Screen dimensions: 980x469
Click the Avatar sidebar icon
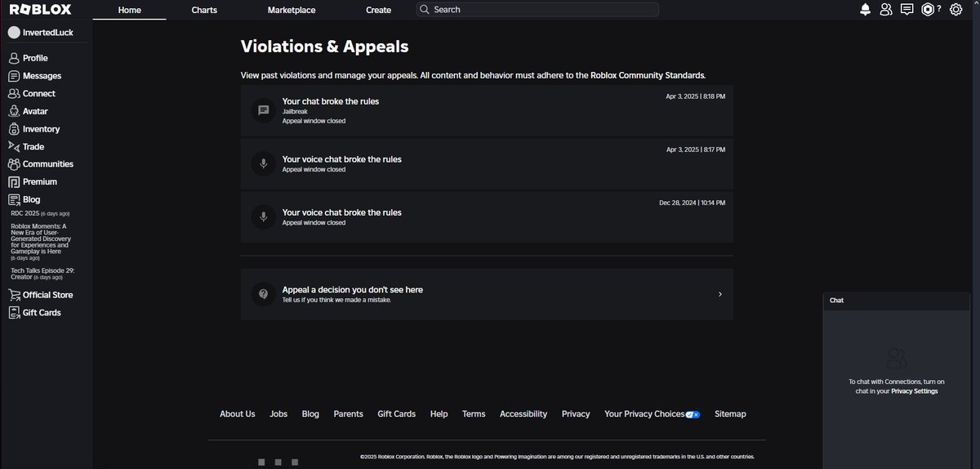point(14,111)
